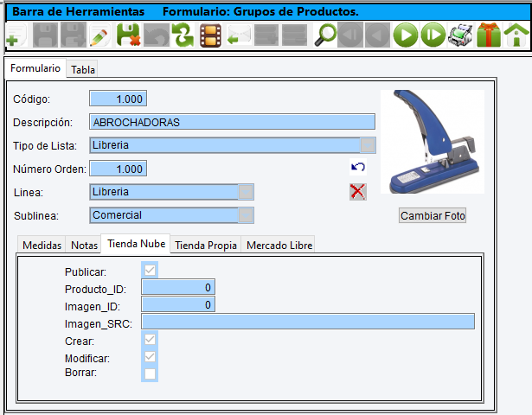Click the grayed-out undo arrow icon
This screenshot has height=415, width=532.
pyautogui.click(x=157, y=35)
